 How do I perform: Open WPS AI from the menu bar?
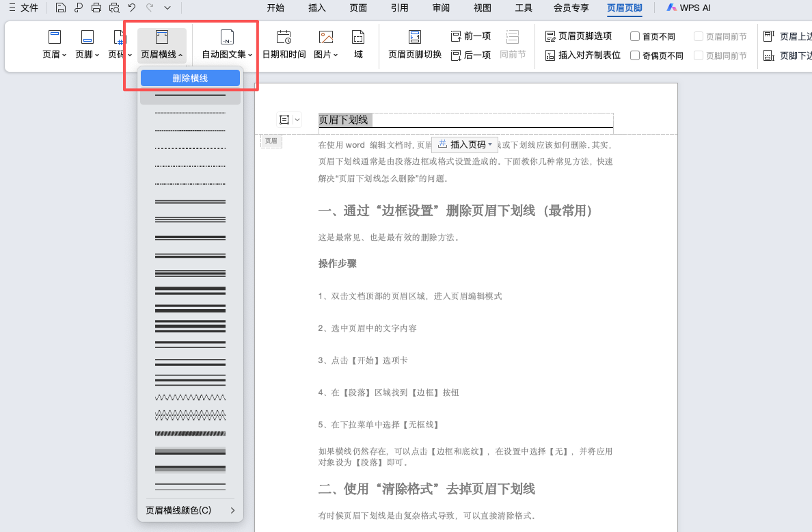[688, 8]
